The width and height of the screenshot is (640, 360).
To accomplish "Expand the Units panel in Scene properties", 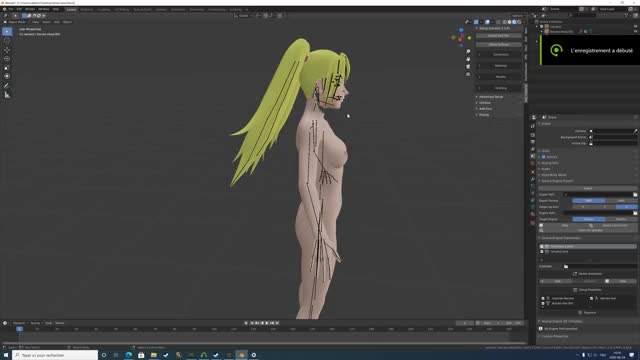I will [x=546, y=151].
